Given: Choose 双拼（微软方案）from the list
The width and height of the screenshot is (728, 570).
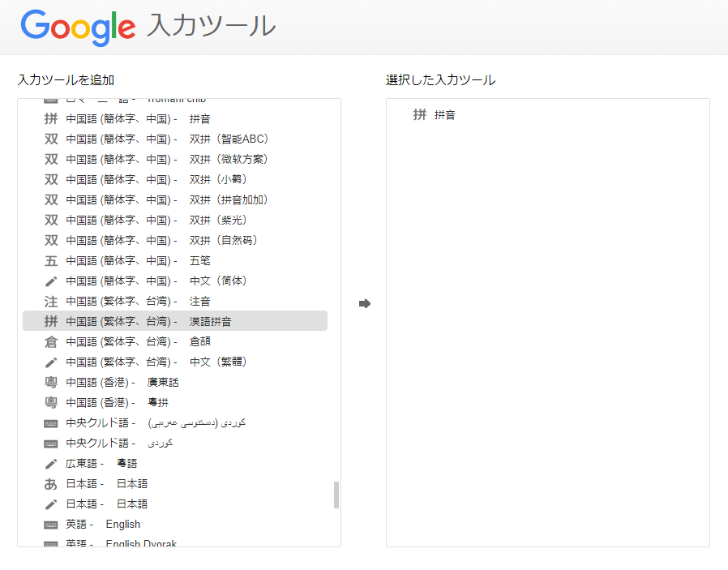Looking at the screenshot, I should click(167, 160).
